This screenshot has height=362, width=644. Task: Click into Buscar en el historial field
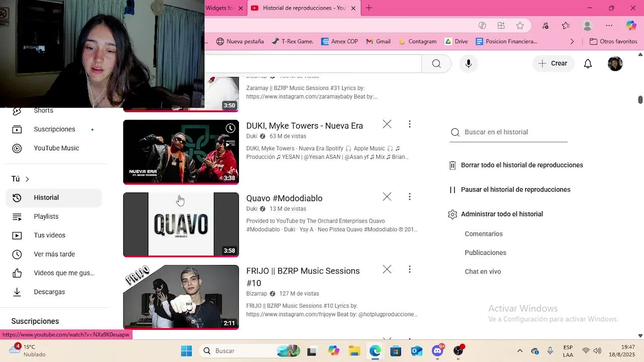point(509,132)
